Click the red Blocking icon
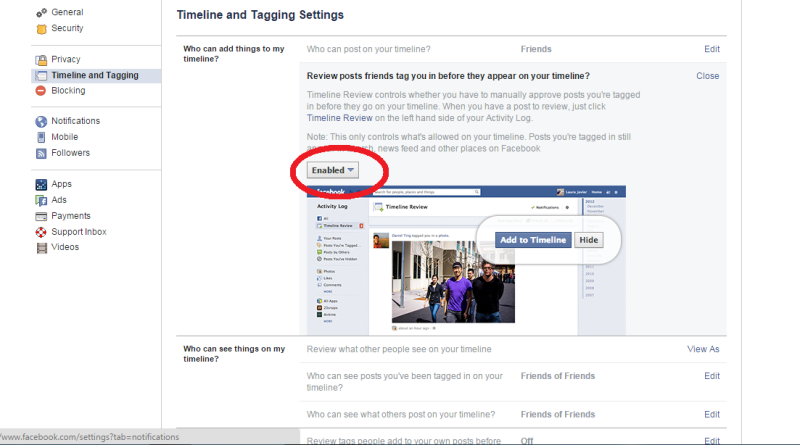This screenshot has width=800, height=445. [41, 91]
